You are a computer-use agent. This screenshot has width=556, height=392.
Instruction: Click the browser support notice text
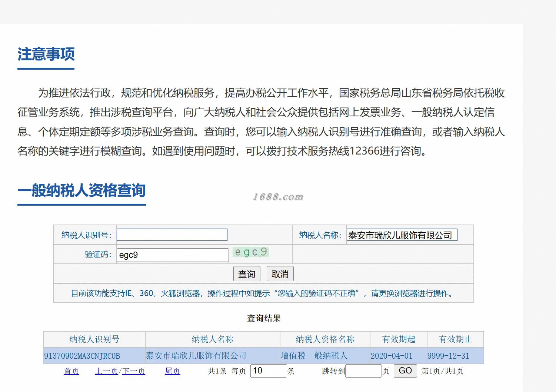[263, 293]
